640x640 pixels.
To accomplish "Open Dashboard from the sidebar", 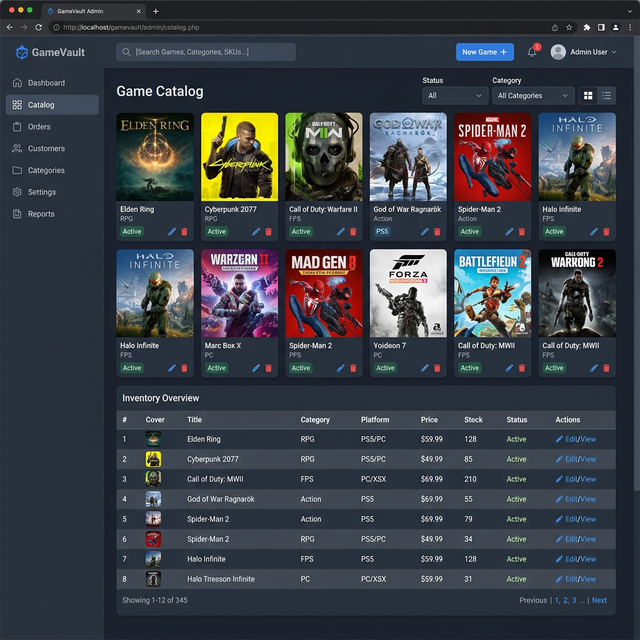I will tap(46, 83).
